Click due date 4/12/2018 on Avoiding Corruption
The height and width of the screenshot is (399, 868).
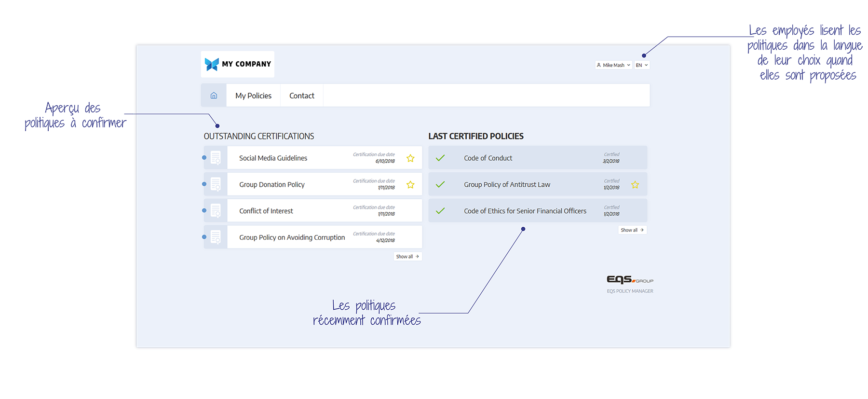pos(385,240)
